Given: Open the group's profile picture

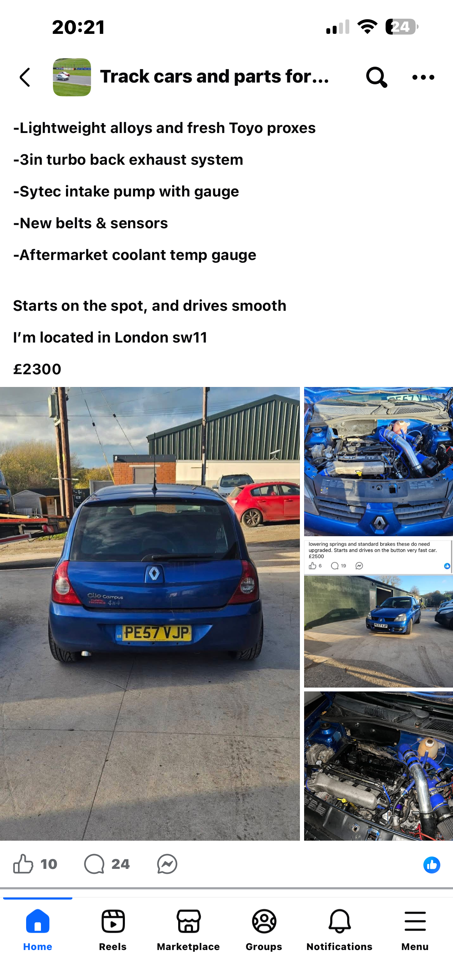Looking at the screenshot, I should point(72,77).
